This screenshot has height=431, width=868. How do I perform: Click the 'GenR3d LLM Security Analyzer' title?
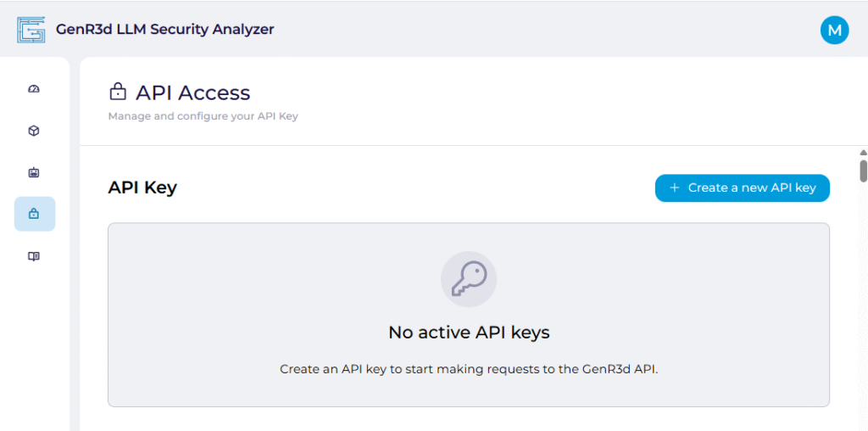[x=164, y=30]
